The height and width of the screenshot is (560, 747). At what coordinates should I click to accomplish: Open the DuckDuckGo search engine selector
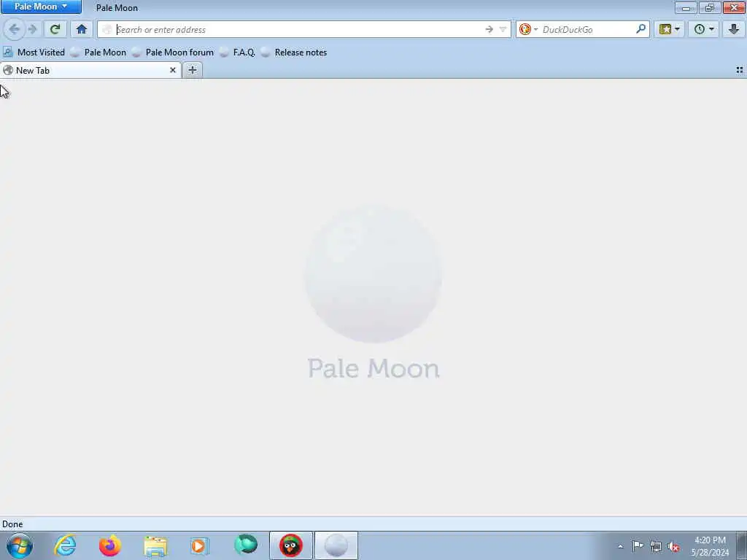528,29
